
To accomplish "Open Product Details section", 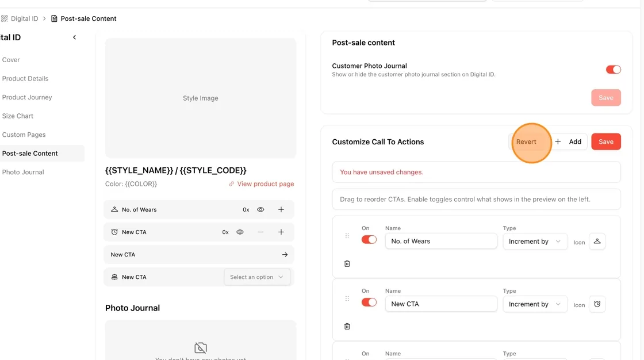I will click(25, 78).
